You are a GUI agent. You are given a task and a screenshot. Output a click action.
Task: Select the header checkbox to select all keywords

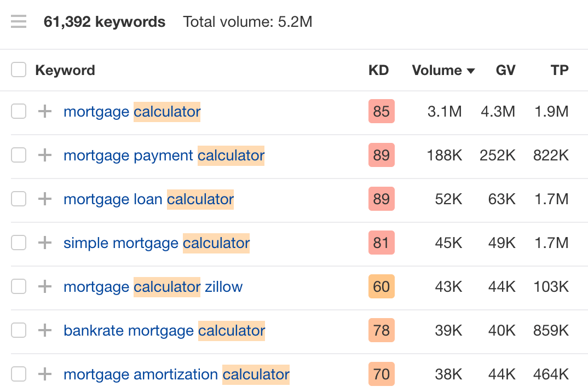pos(19,70)
